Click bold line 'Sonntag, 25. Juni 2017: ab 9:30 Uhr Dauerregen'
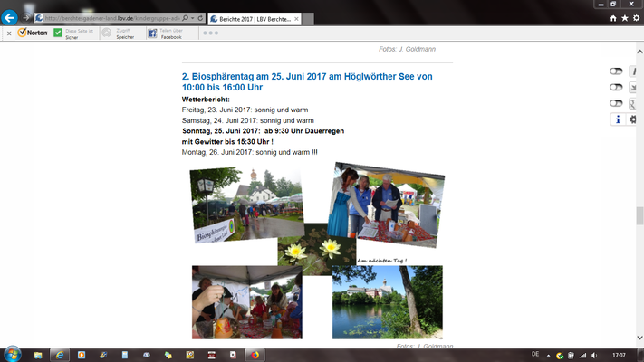This screenshot has height=362, width=644. pyautogui.click(x=263, y=131)
